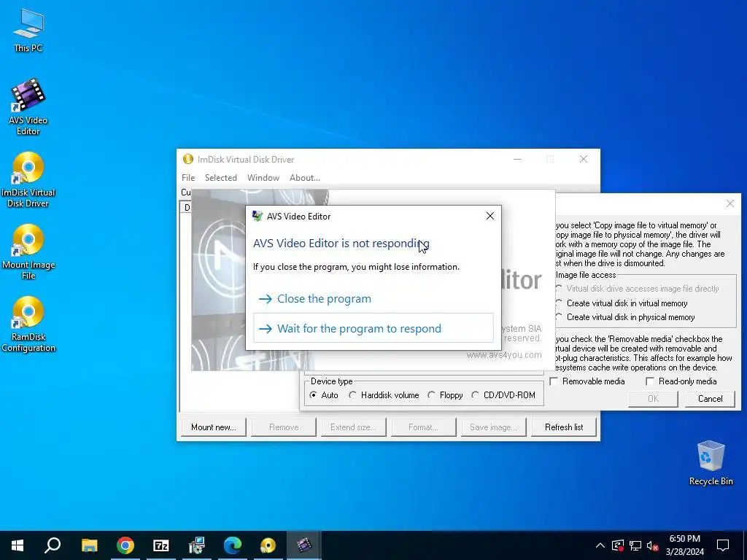Open taskbar search magnifier
The width and height of the screenshot is (747, 560).
[53, 545]
